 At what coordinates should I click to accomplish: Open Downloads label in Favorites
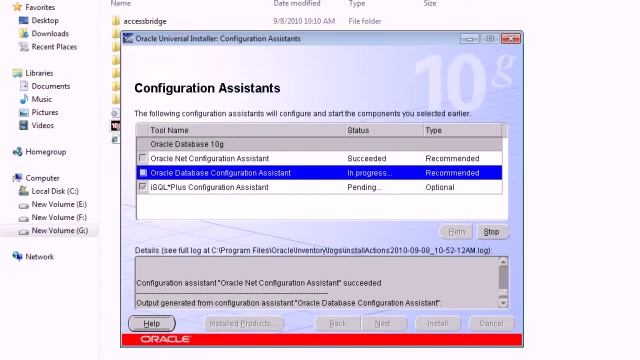click(50, 33)
